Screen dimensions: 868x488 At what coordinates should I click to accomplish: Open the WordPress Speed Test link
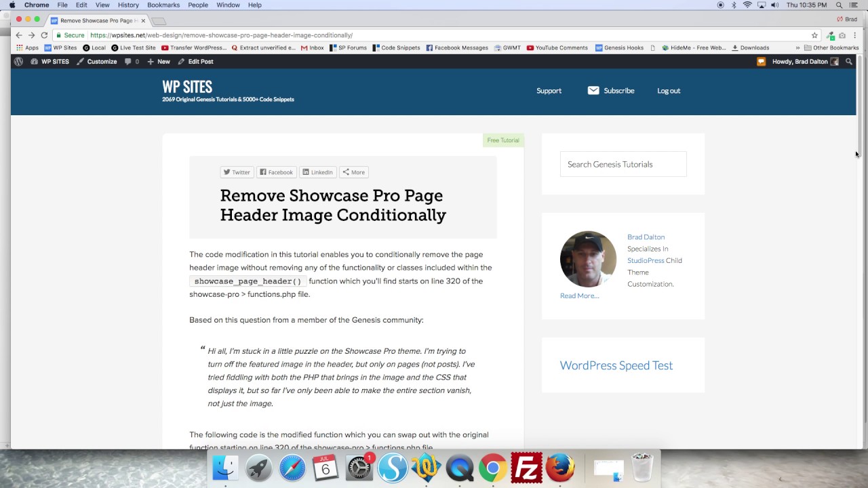[616, 365]
